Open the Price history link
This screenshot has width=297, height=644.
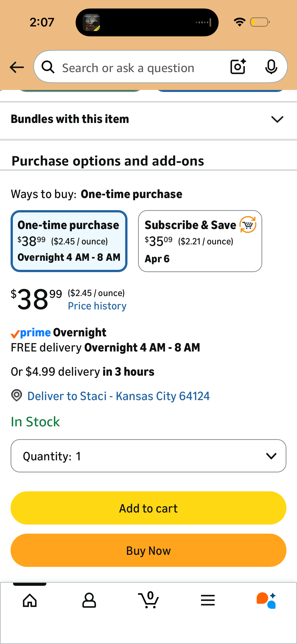97,306
